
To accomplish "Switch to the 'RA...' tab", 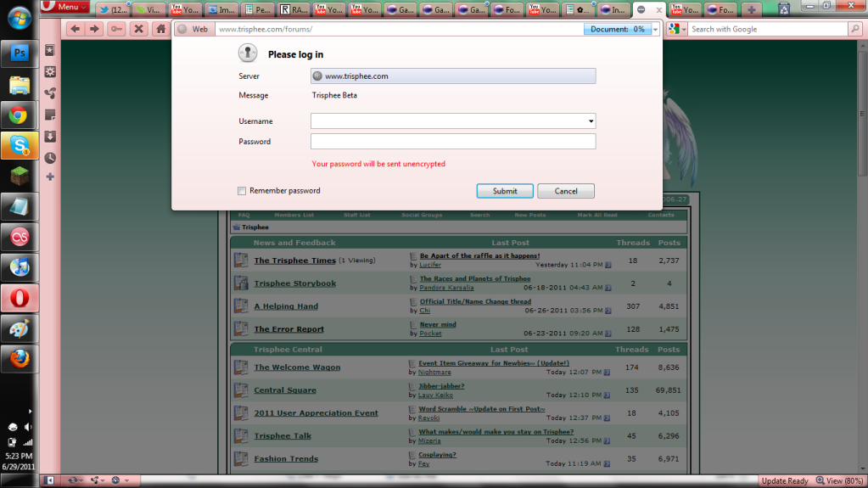I will tap(294, 9).
